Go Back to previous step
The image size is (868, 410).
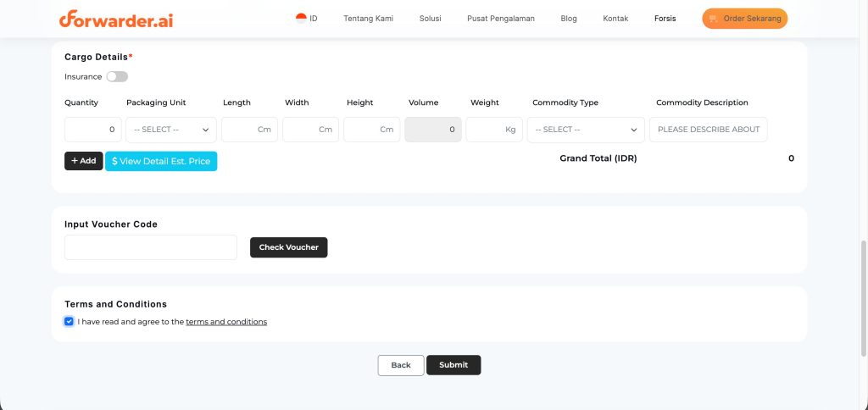click(401, 365)
